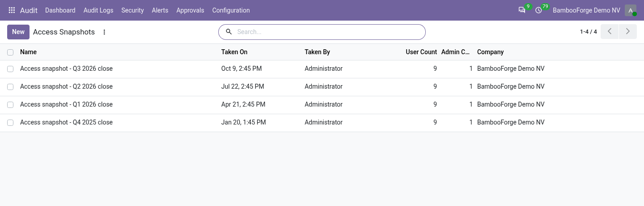Viewport: 644px width, 206px height.
Task: Click the company cell in Q2 2026 row
Action: 511,86
